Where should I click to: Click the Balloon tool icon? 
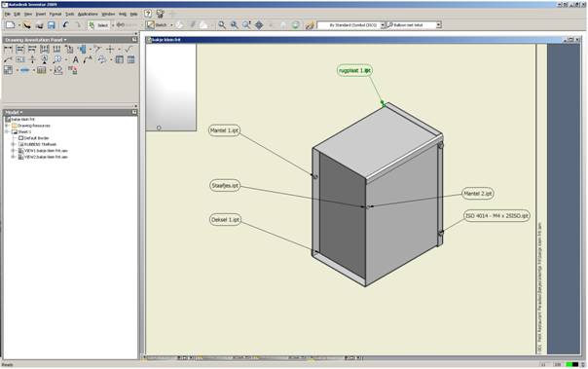point(57,59)
